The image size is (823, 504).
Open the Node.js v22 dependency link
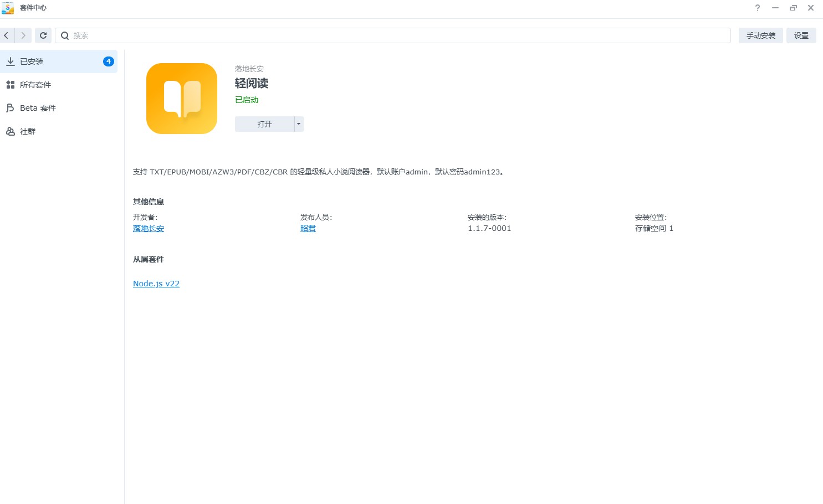coord(156,284)
